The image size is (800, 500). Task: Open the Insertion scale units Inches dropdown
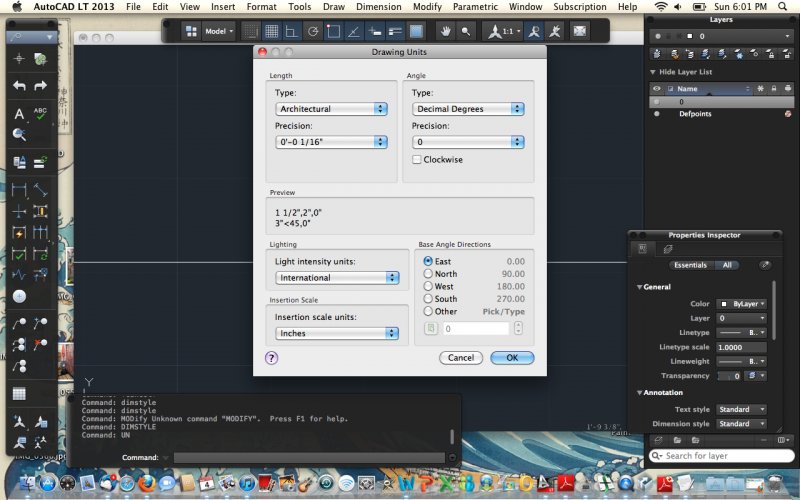pyautogui.click(x=338, y=333)
